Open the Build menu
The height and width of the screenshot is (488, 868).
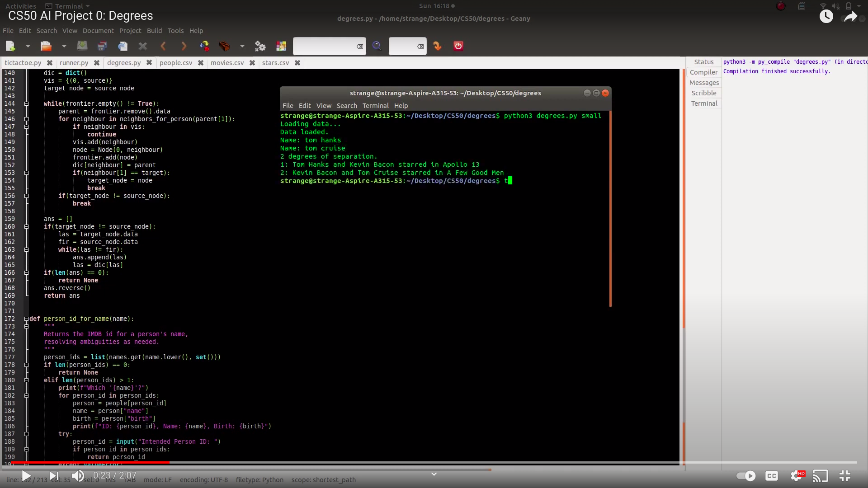point(154,31)
